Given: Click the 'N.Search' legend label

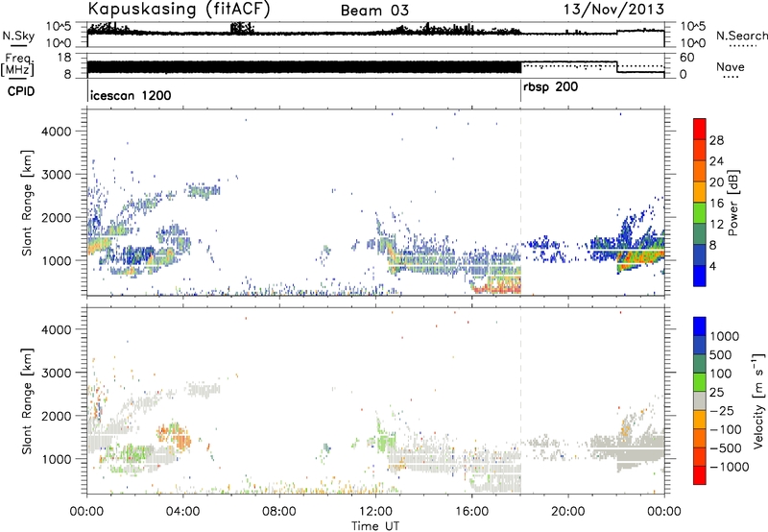Looking at the screenshot, I should pyautogui.click(x=741, y=36).
